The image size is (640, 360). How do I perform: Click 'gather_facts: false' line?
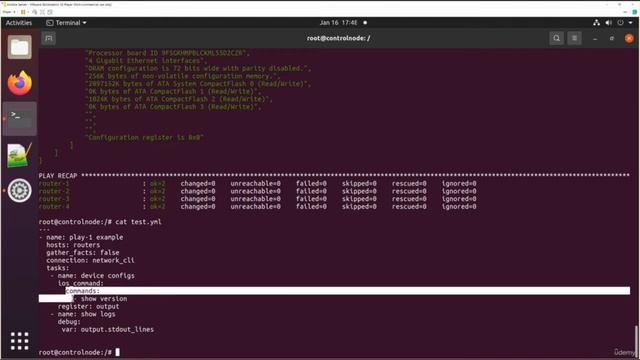(83, 253)
